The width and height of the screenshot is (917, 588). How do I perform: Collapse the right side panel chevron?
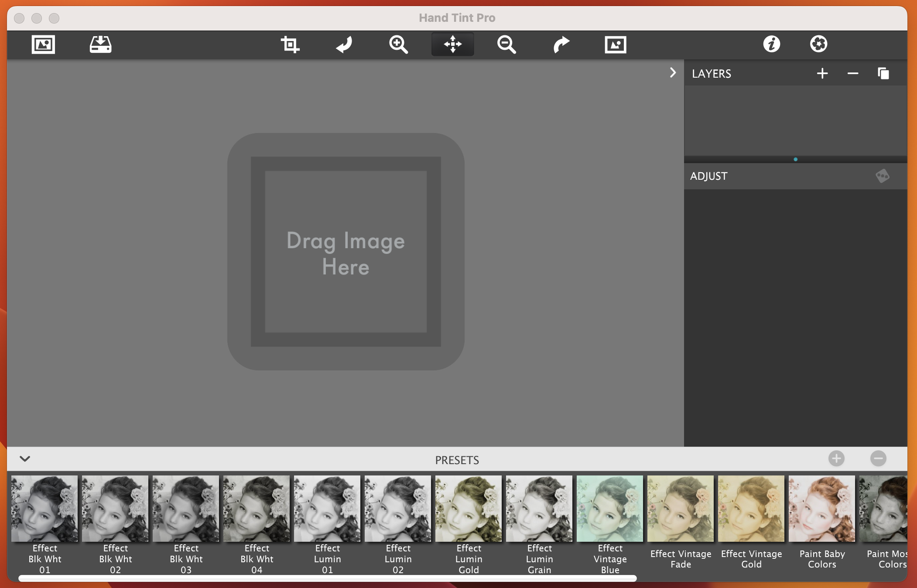pos(673,72)
